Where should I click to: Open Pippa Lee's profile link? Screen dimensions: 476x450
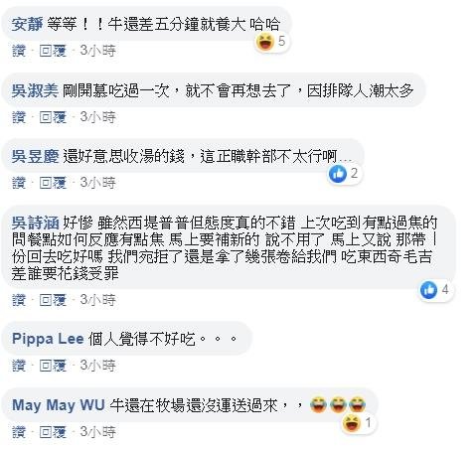click(x=48, y=339)
